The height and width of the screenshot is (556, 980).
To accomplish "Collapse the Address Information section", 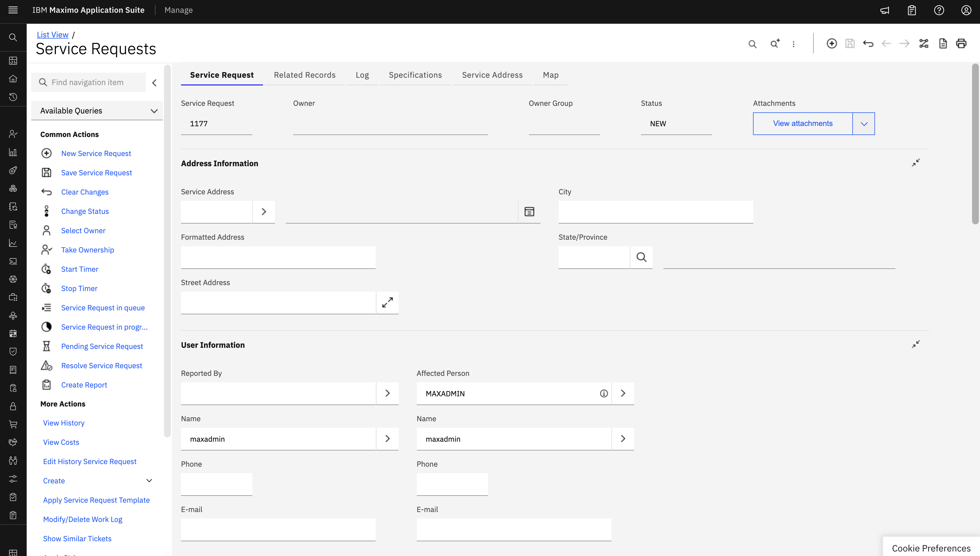I will click(x=916, y=163).
